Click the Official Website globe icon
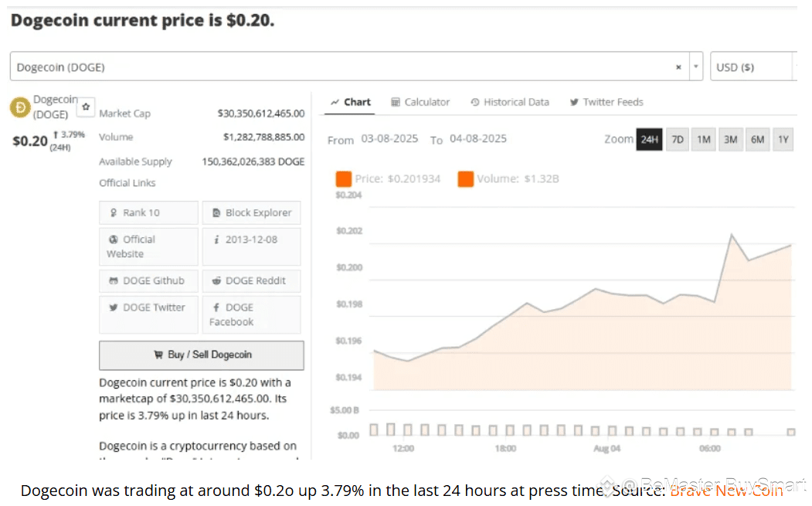 (x=114, y=239)
